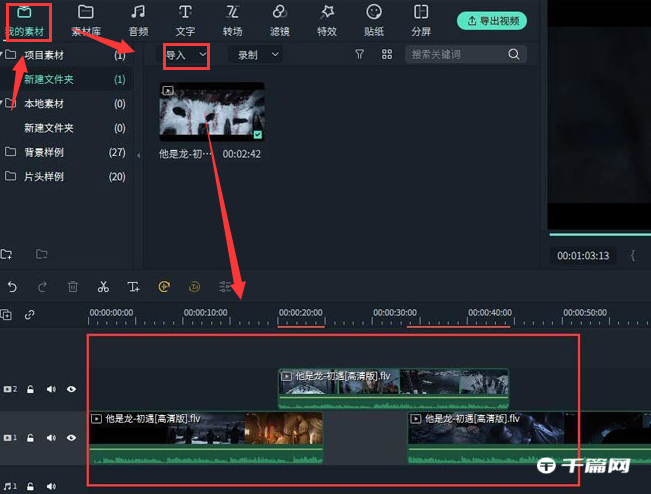Mute video track 2 audio
Screen dimensions: 651x494
[51, 389]
